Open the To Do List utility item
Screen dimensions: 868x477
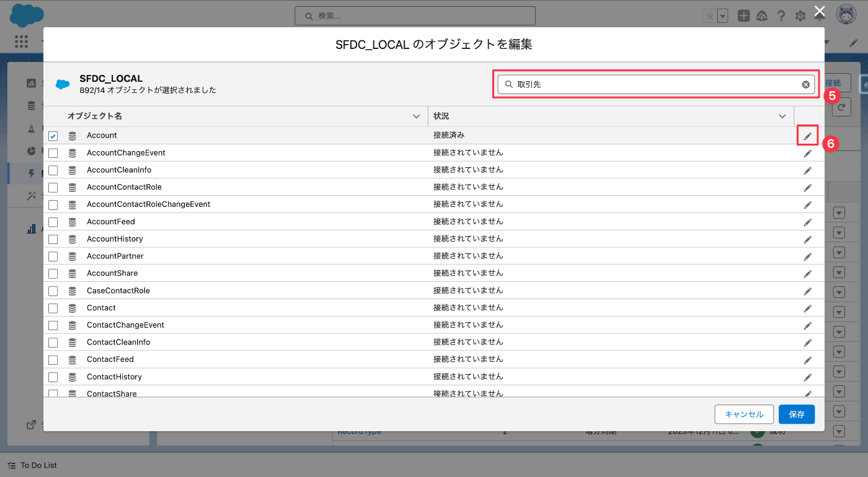pos(33,465)
